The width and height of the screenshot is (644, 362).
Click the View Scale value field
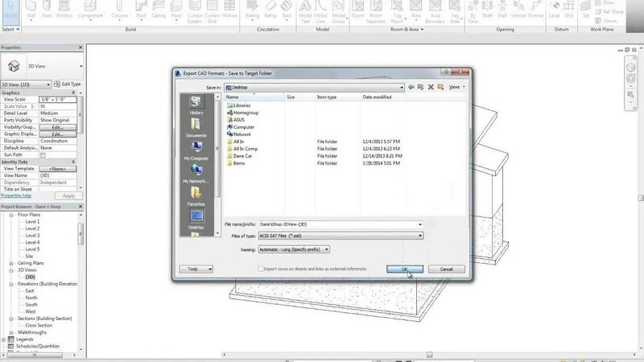pos(57,99)
